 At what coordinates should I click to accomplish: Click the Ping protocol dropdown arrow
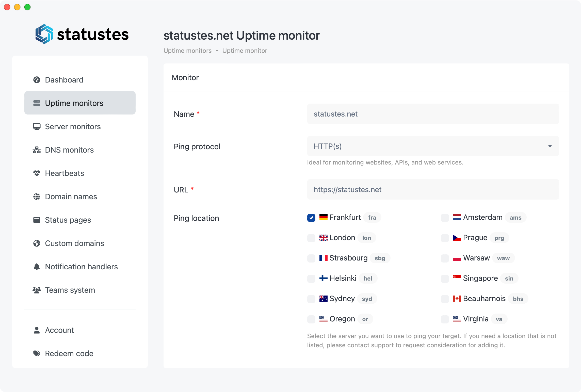click(550, 146)
